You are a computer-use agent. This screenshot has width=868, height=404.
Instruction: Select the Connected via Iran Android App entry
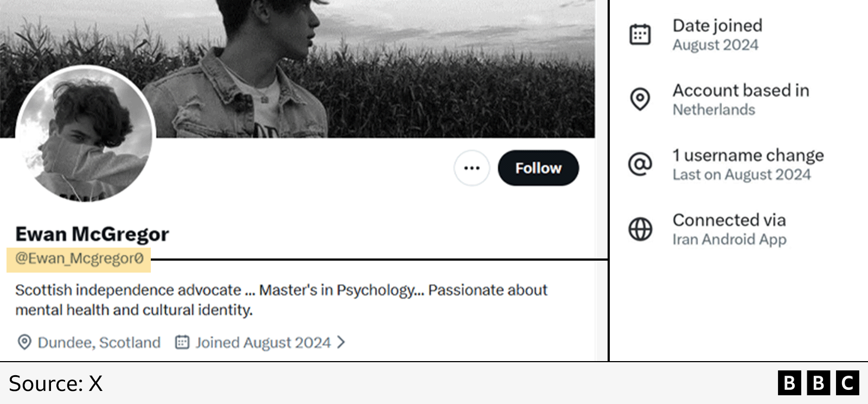(x=729, y=229)
